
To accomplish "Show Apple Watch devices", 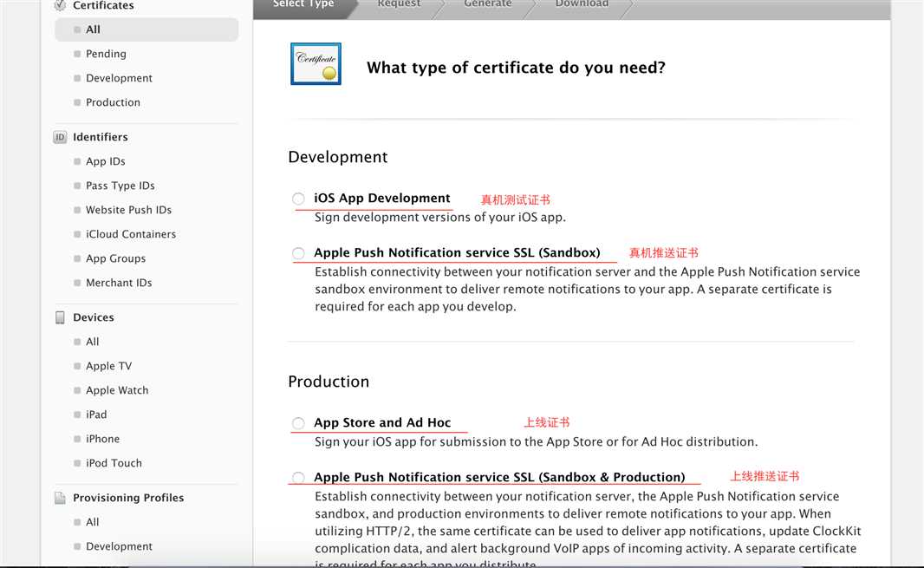I will coord(117,390).
